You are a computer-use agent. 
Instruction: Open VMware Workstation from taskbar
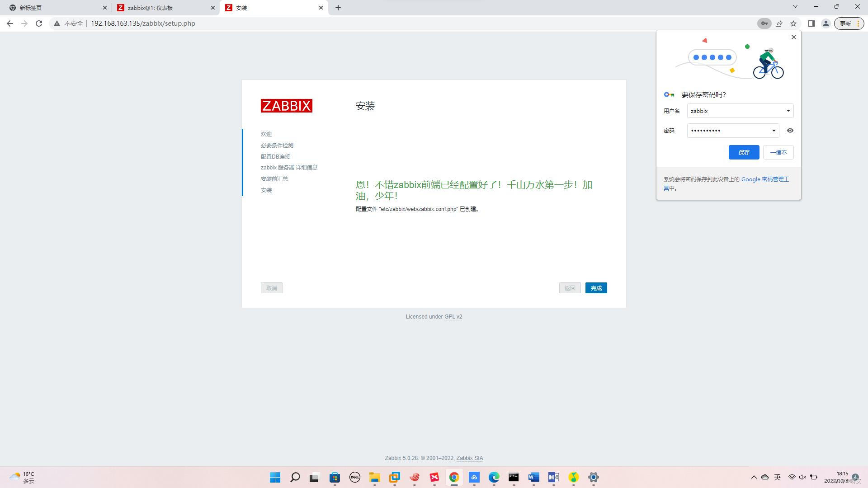coord(395,477)
